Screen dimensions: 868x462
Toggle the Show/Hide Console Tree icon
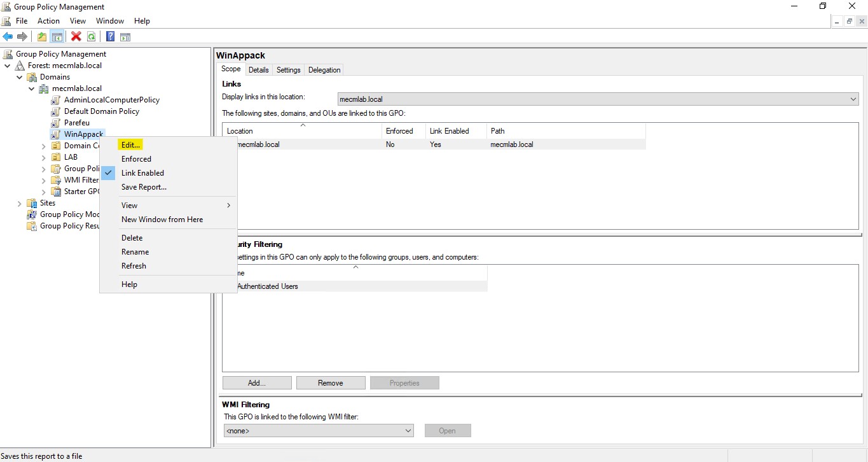tap(57, 36)
